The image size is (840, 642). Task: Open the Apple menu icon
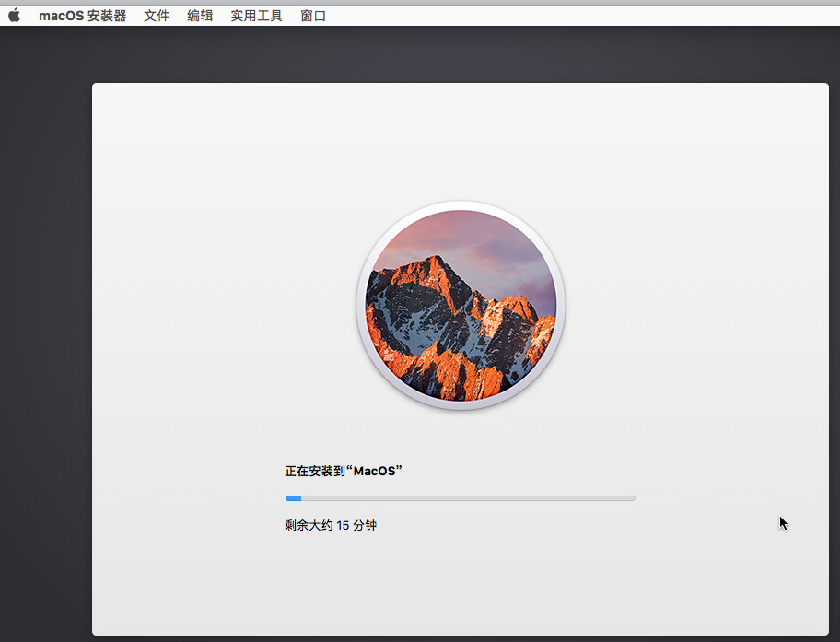[15, 16]
